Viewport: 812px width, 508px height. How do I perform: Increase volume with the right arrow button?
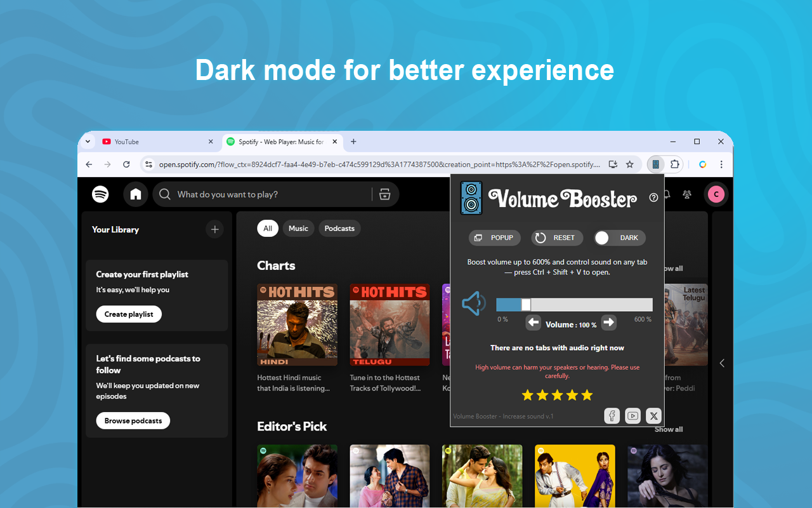(x=609, y=323)
